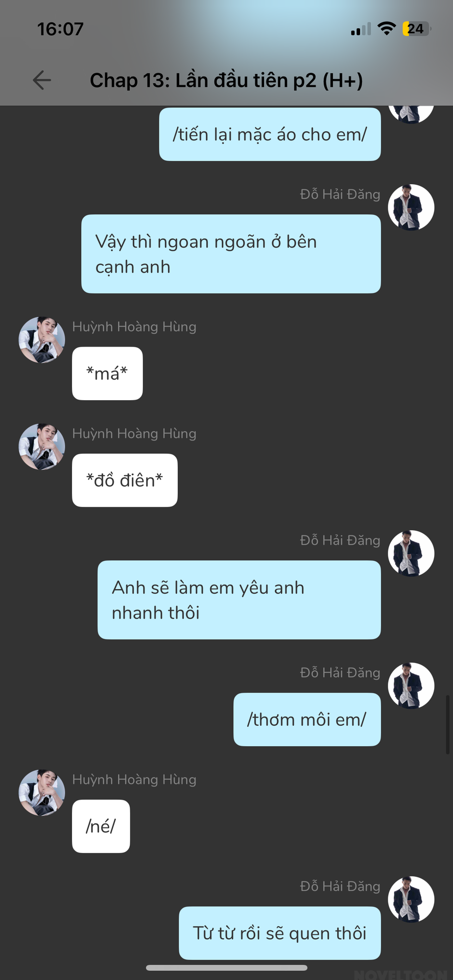Screen dimensions: 453x980
Task: Open Huỳnh Hoàng Hùng avatar beside '*má*'
Action: coord(42,339)
